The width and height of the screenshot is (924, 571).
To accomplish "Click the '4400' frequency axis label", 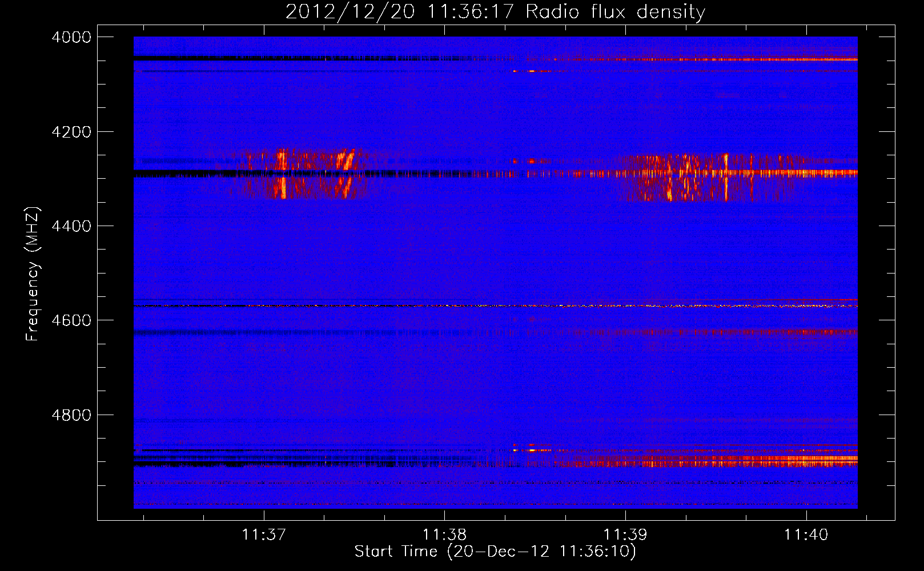I will [71, 226].
